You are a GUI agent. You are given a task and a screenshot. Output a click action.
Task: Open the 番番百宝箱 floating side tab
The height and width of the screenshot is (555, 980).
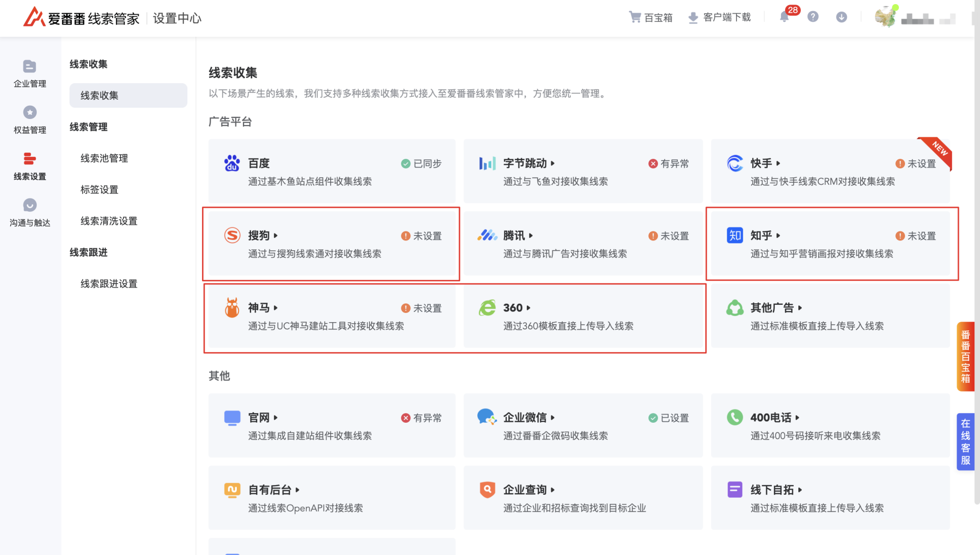click(x=965, y=356)
